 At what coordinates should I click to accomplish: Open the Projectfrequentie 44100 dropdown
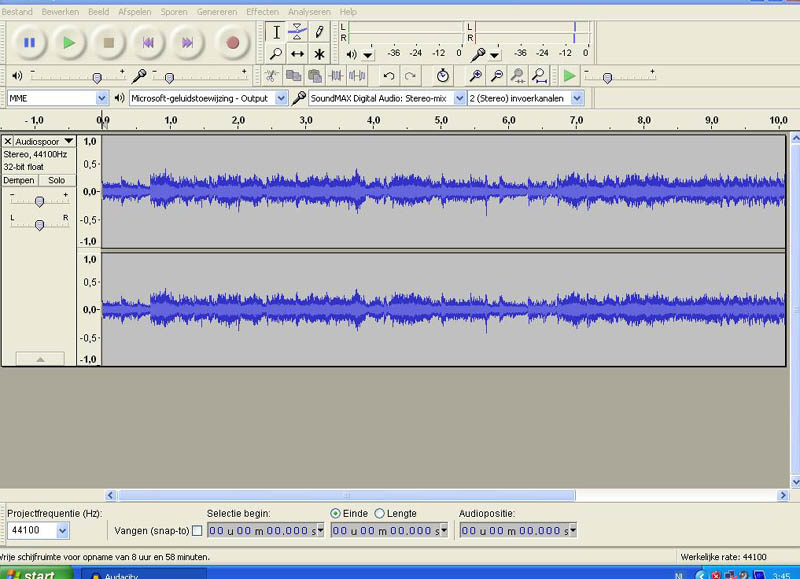point(62,531)
